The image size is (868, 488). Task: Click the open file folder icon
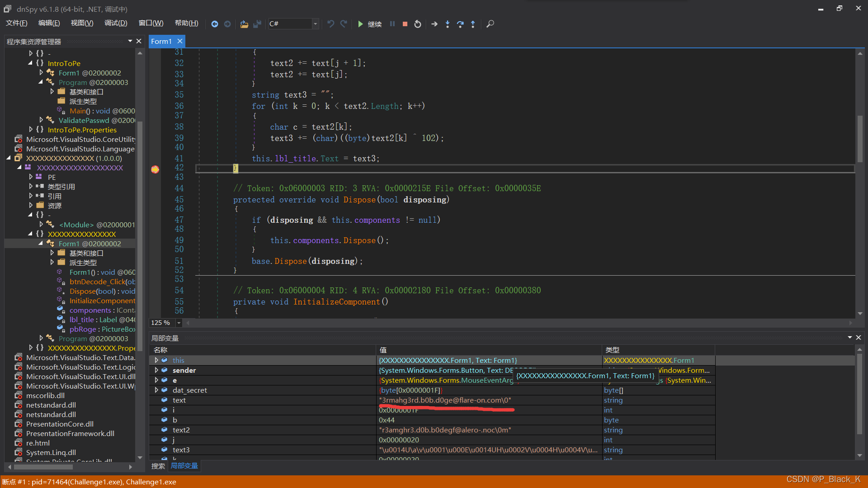[x=244, y=24]
